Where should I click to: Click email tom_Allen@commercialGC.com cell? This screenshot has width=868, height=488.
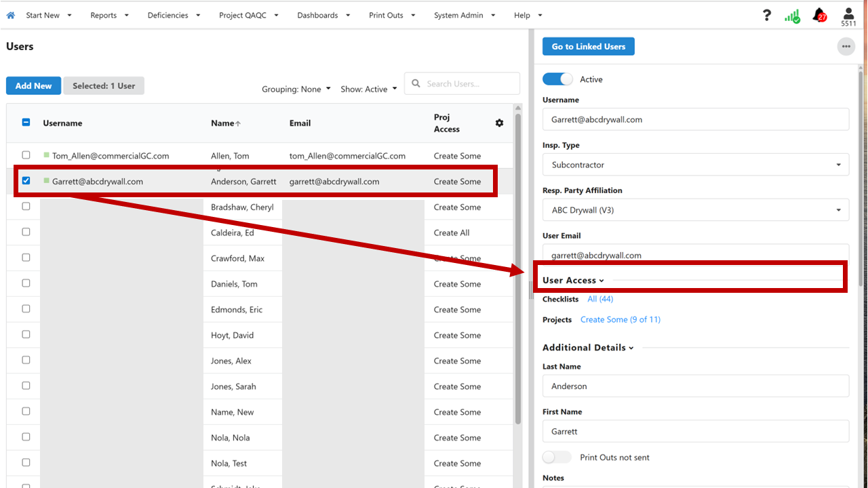pos(347,156)
